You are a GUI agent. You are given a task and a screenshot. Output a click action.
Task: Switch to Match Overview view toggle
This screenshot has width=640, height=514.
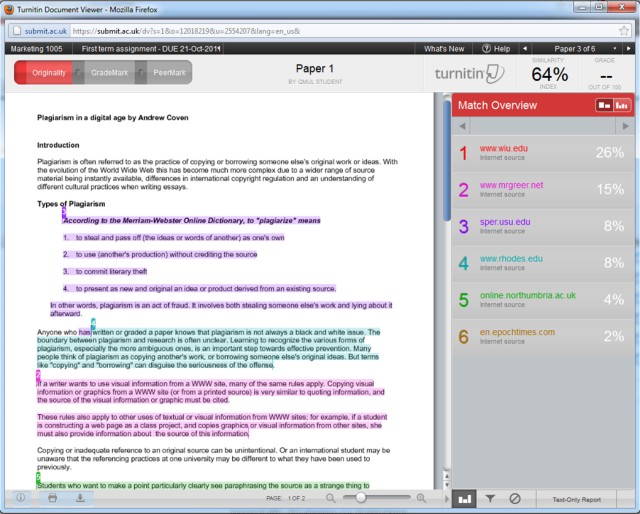pos(604,106)
